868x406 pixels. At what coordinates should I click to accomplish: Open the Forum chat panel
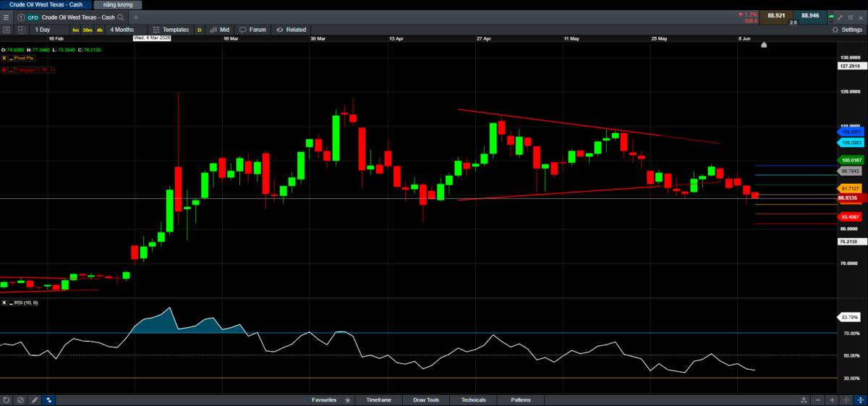point(252,30)
